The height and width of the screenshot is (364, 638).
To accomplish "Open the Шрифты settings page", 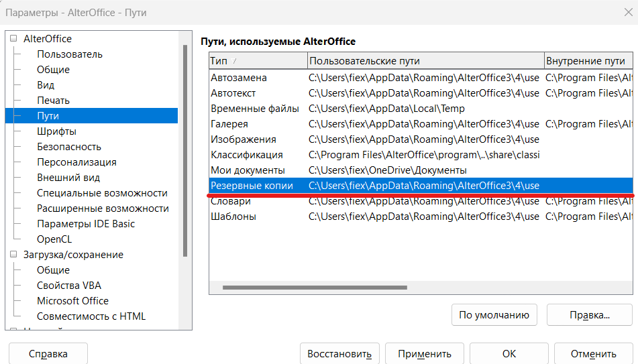I will (x=56, y=131).
